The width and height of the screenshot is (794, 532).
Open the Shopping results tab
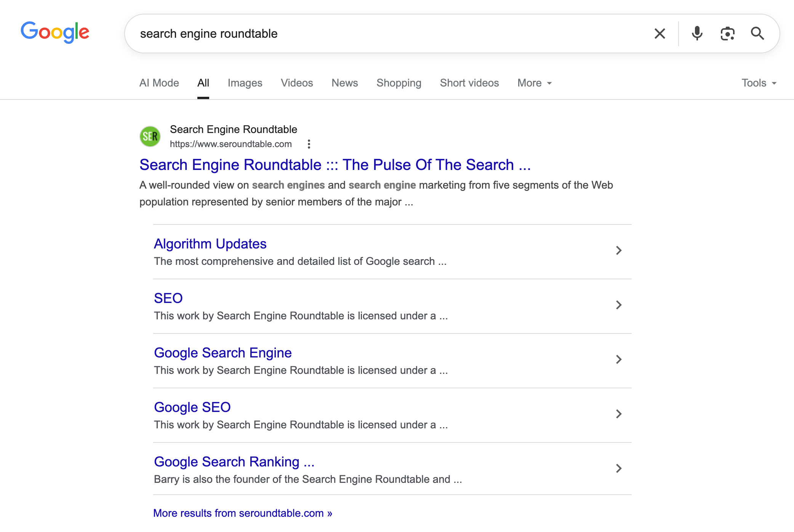tap(399, 83)
